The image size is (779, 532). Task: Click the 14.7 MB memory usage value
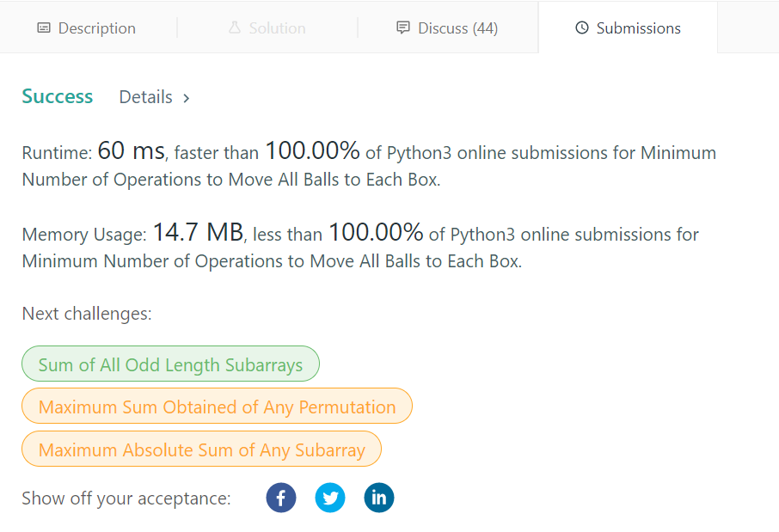(x=198, y=232)
